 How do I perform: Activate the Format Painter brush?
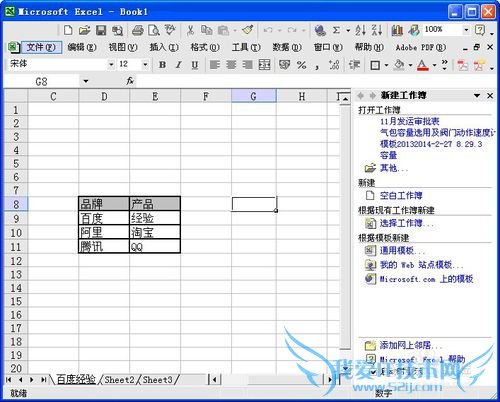[x=248, y=30]
